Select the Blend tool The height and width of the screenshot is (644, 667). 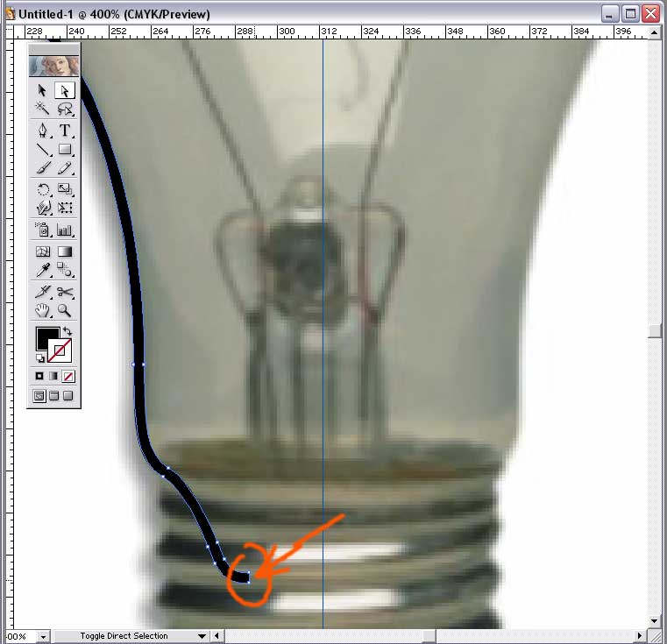click(x=65, y=270)
